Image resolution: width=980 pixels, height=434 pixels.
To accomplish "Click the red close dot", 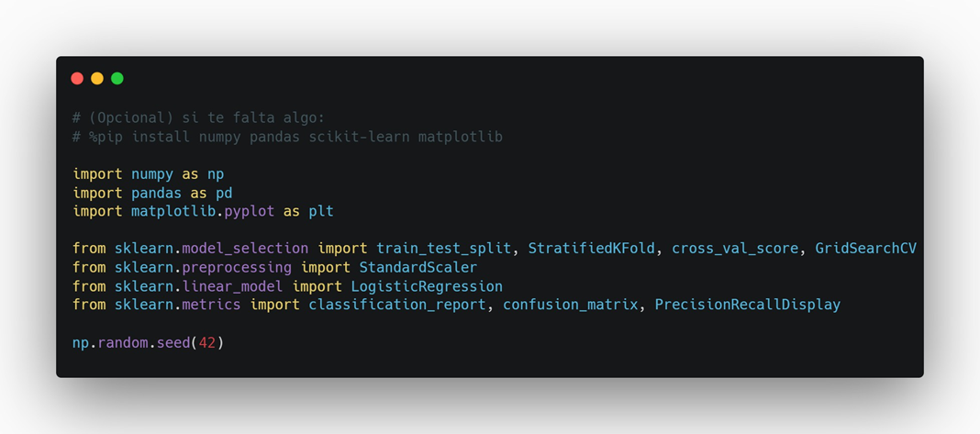I will 77,79.
